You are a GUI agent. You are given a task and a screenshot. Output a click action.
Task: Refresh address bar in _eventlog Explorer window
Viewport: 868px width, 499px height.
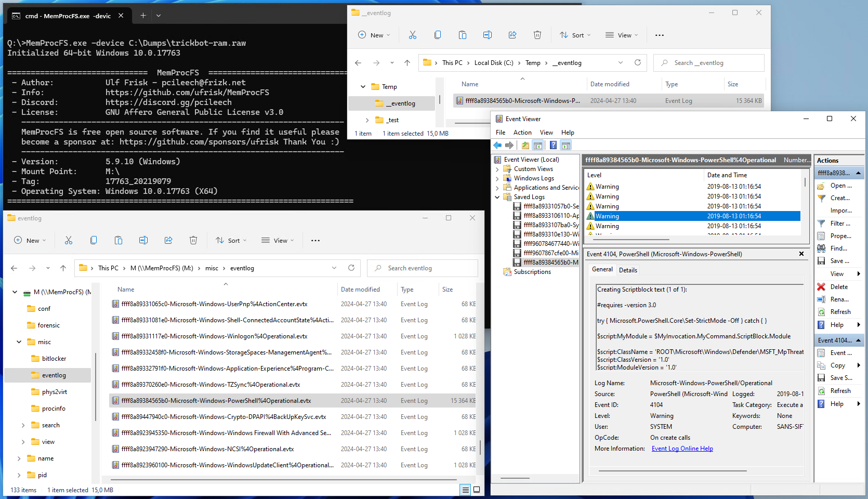pos(638,62)
